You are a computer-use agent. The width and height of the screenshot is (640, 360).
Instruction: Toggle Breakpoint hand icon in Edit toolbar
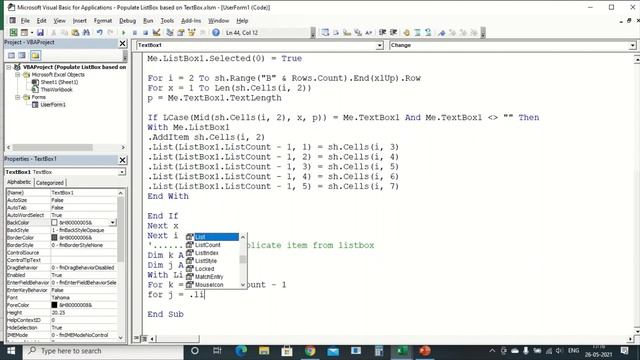(x=407, y=33)
